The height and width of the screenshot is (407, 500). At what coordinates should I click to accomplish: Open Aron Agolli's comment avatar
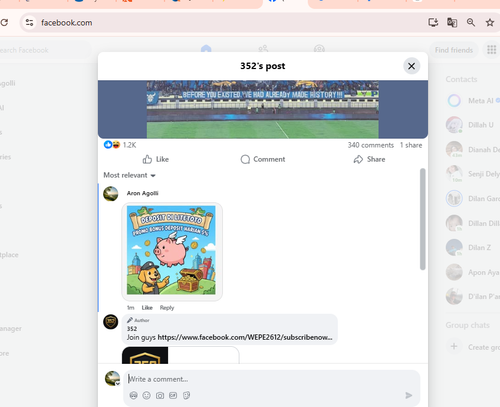111,194
